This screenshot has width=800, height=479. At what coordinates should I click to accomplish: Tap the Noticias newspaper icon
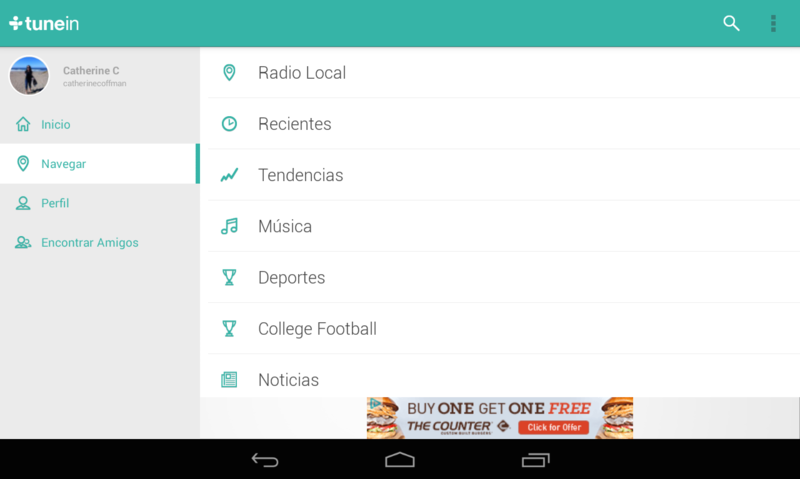(x=229, y=380)
